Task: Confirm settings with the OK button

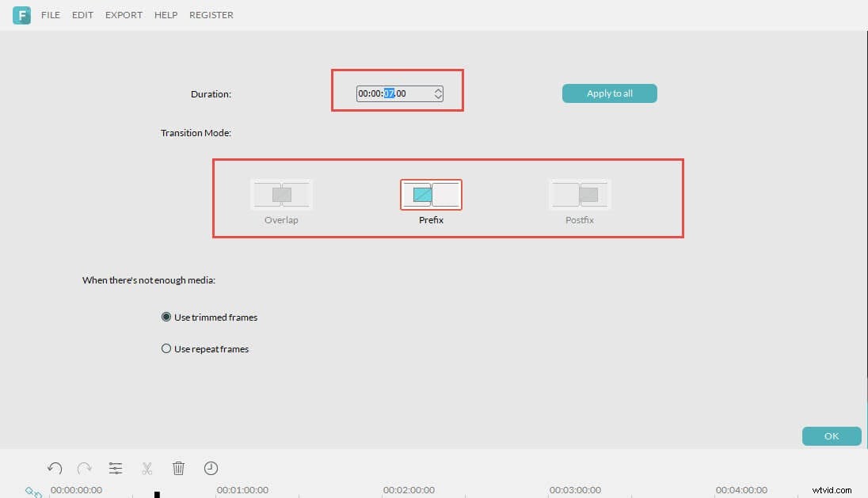Action: click(831, 435)
